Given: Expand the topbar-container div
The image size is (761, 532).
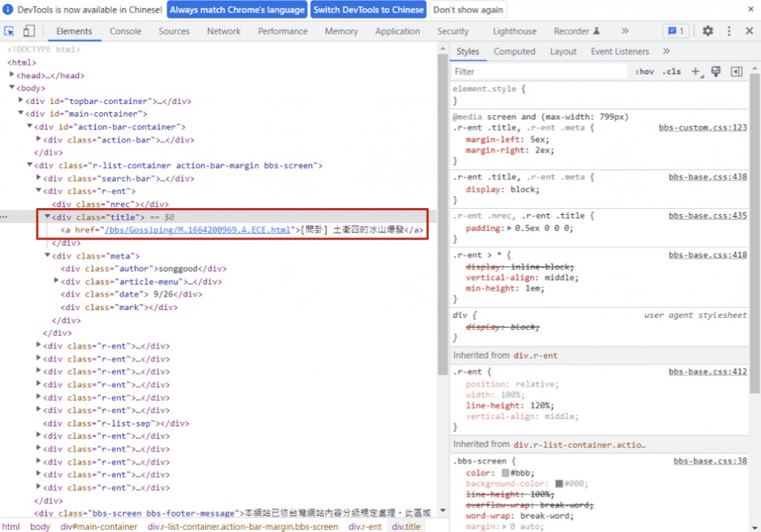Looking at the screenshot, I should click(x=20, y=100).
